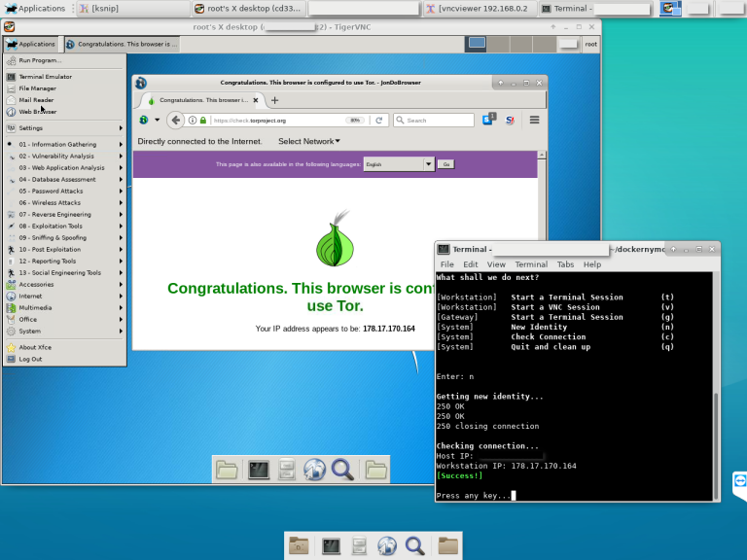Click the blue S extension icon with badge
This screenshot has width=747, height=560.
tap(489, 120)
